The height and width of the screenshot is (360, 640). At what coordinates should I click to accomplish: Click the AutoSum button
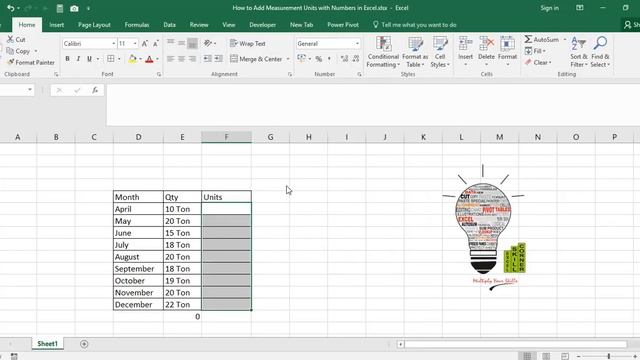click(x=542, y=40)
